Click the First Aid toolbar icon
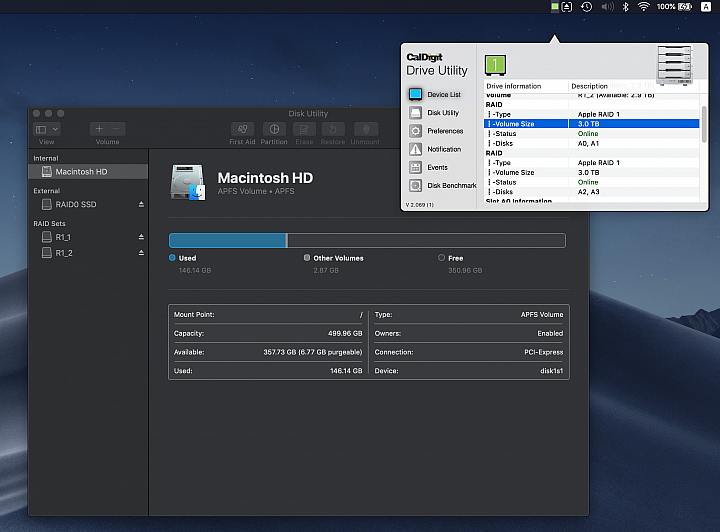This screenshot has height=532, width=720. pyautogui.click(x=242, y=129)
